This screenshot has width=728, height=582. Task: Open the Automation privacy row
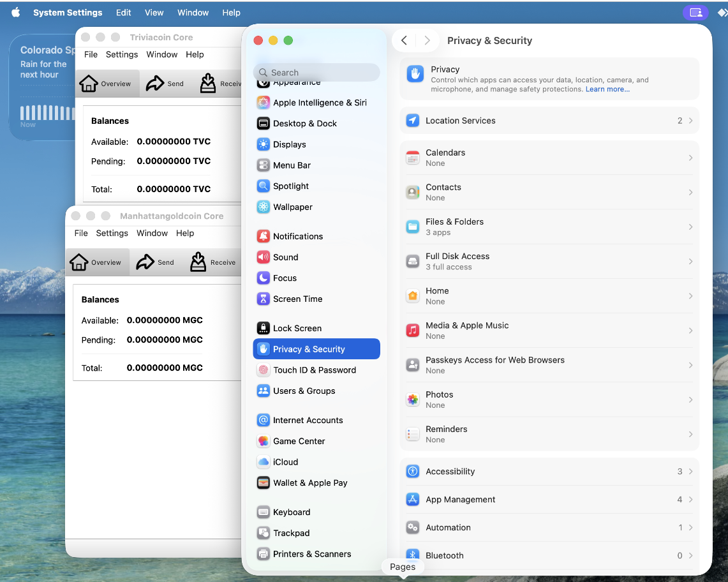(549, 528)
